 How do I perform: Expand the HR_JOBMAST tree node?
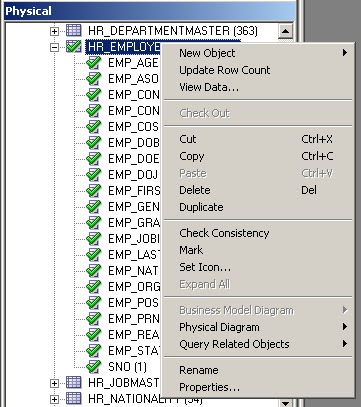(54, 383)
